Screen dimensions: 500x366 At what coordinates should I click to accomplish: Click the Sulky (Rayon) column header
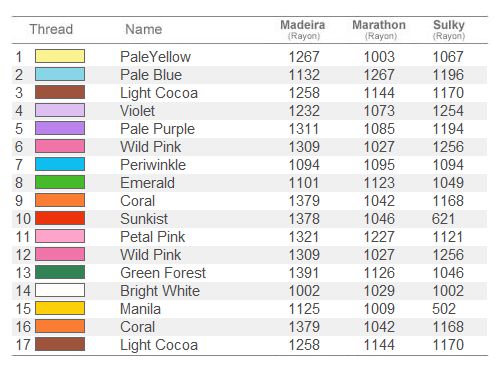click(x=449, y=30)
